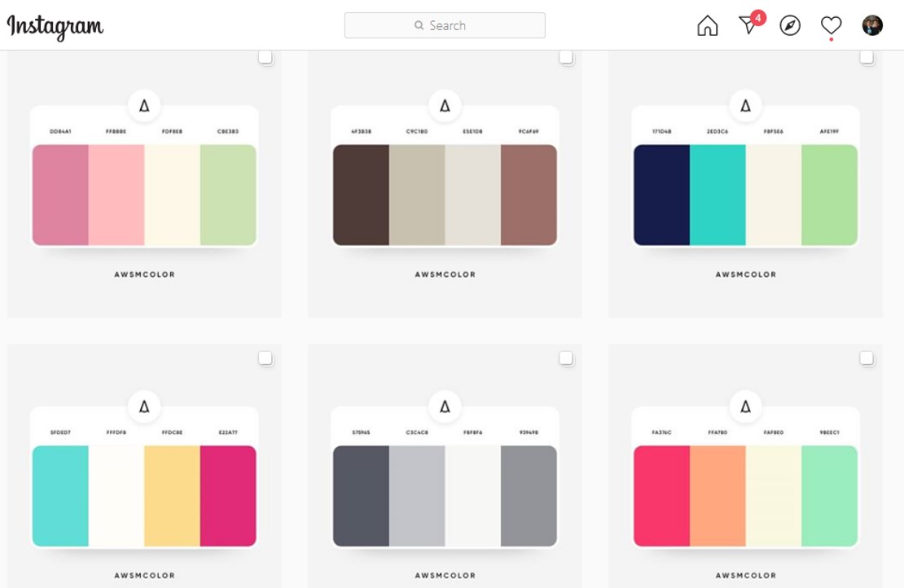Click AWSMCOLOR text under pink-green palette
The height and width of the screenshot is (588, 904).
(145, 274)
